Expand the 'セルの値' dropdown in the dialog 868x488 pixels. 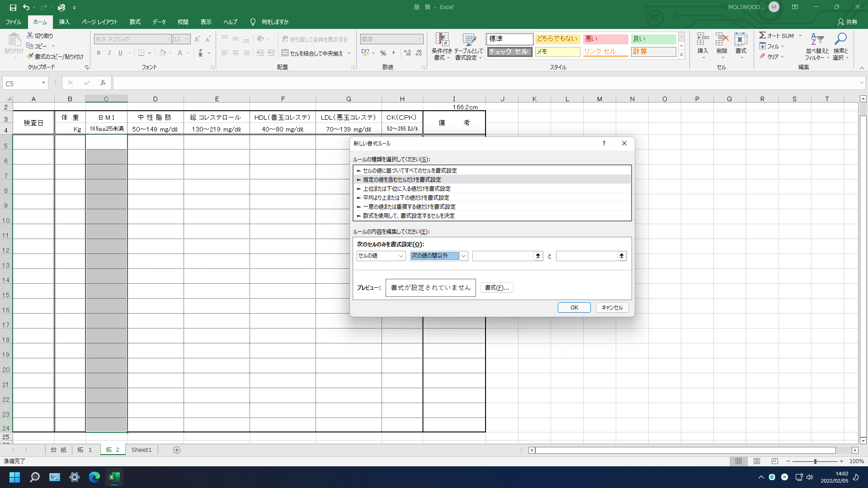(x=401, y=256)
